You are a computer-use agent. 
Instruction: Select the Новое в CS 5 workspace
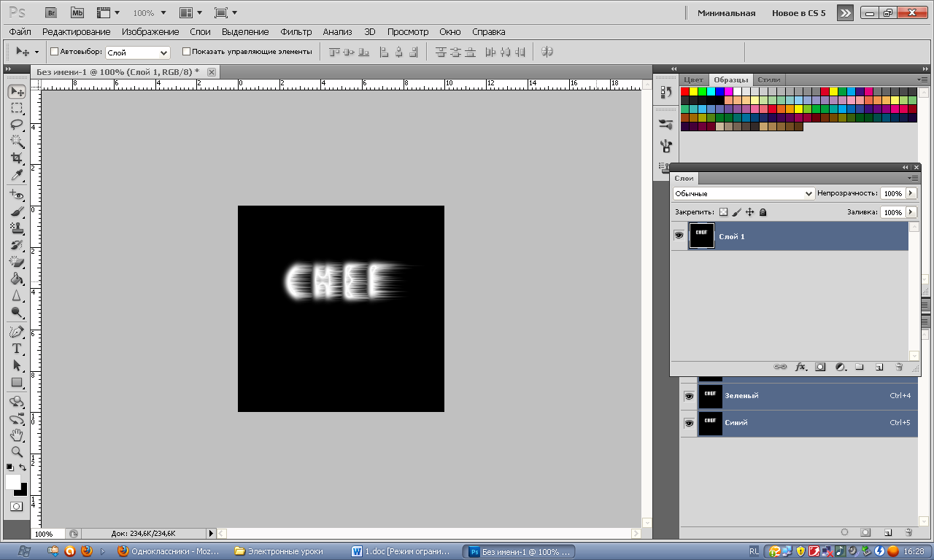799,13
